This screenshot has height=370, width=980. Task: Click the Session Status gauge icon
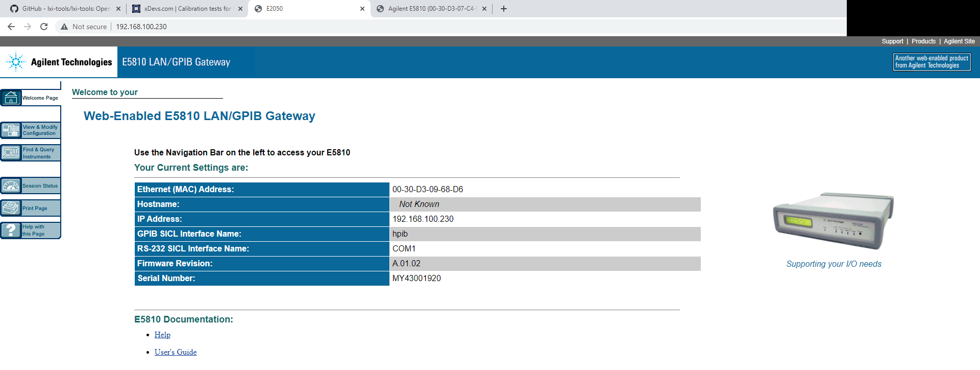[11, 186]
